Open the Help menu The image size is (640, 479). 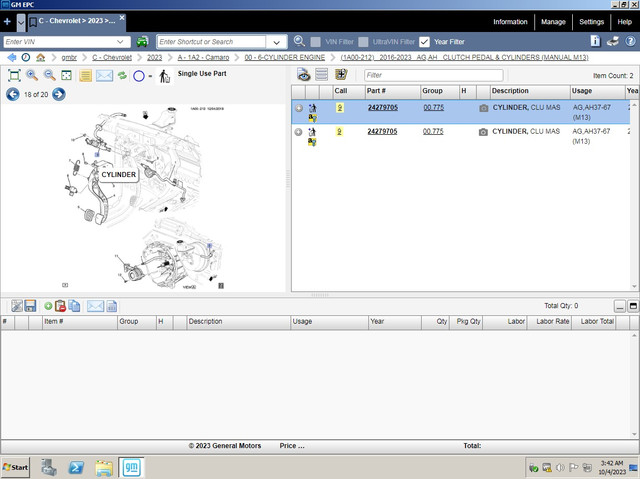624,22
